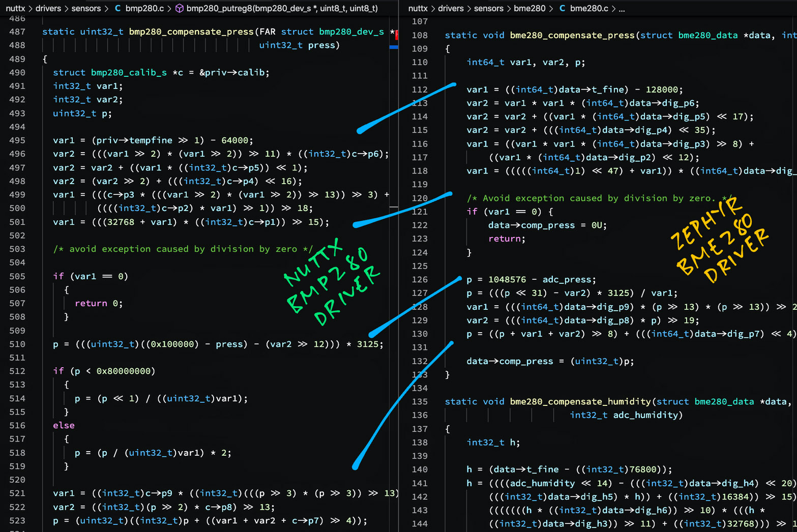Screen dimensions: 797x532
Task: Click line number 126 in right gutter
Action: (420, 280)
